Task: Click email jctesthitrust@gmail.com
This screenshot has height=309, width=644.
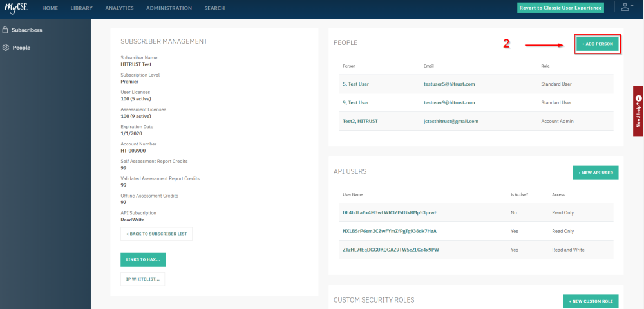Action: 451,122
